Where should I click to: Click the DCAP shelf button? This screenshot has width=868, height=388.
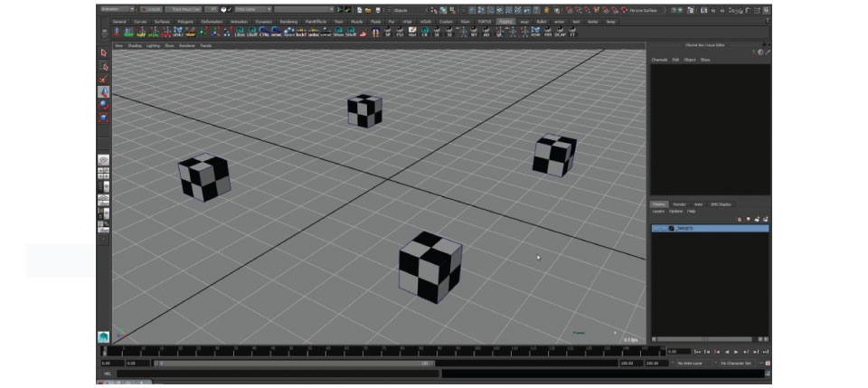560,32
